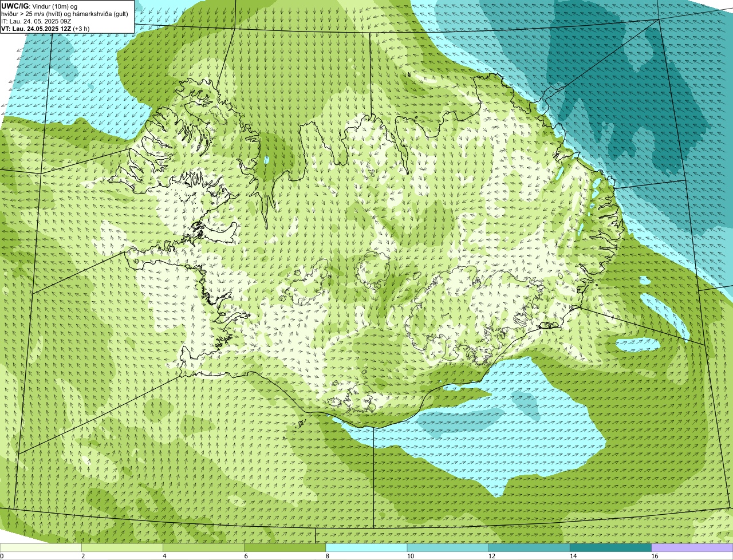Viewport: 733px width, 560px height.
Task: Click the legend tick label "14"
Action: 573,556
